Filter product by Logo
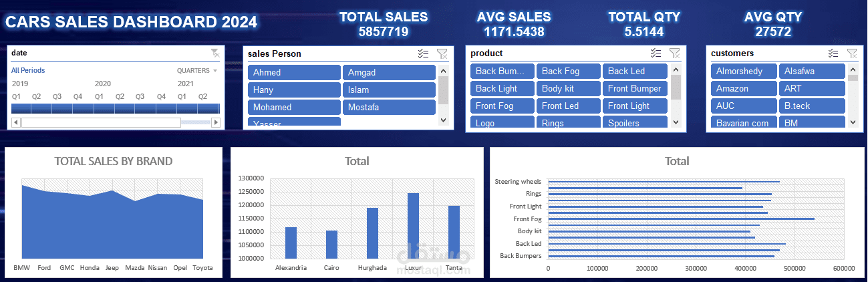The image size is (868, 282). pos(502,122)
